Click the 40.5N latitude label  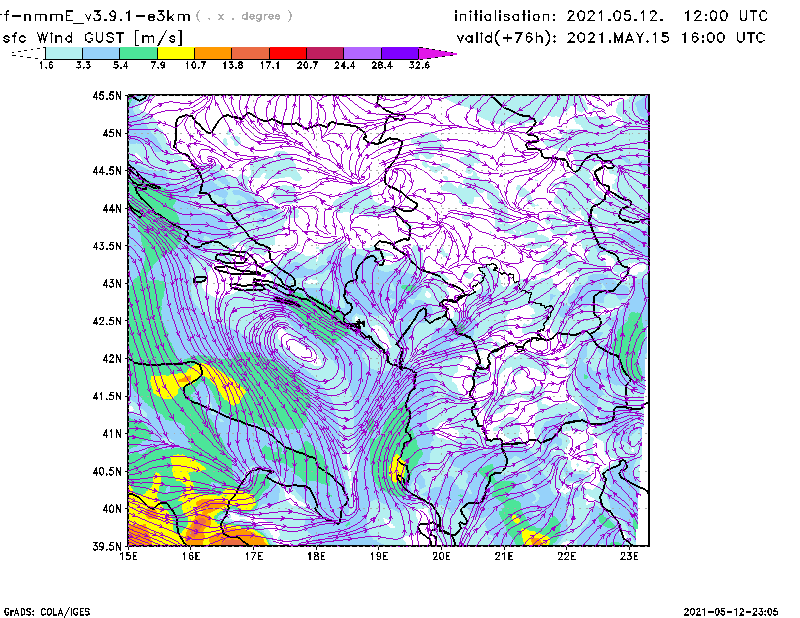pos(108,472)
